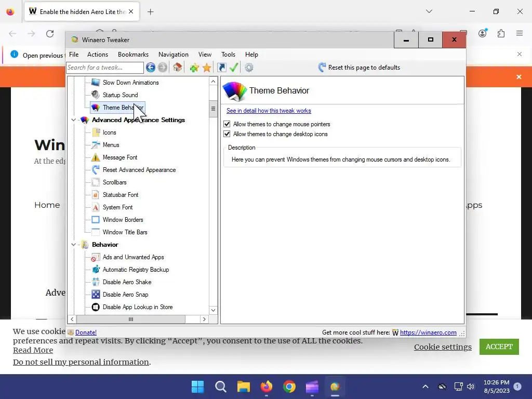
Task: Show hidden icons chevron in system tray
Action: coord(425,387)
